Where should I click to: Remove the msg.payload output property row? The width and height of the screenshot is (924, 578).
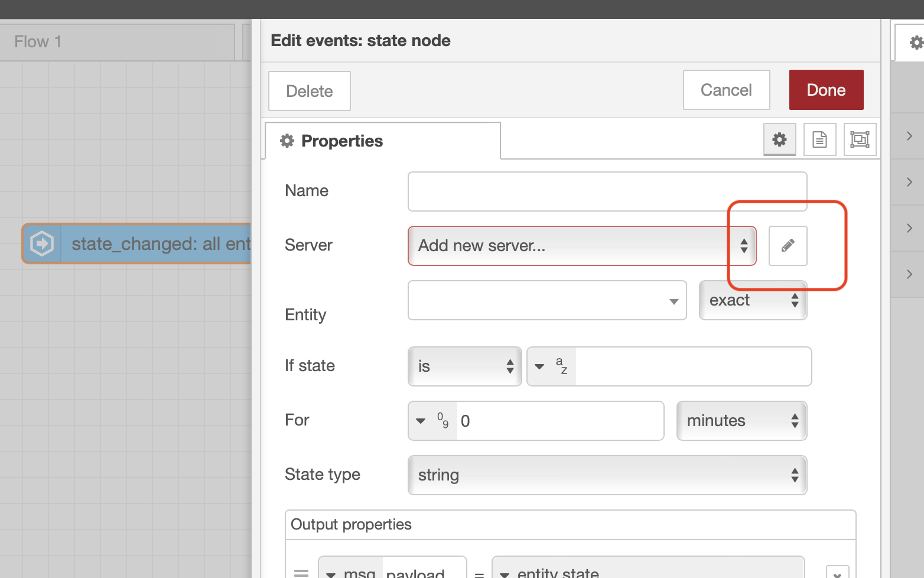pyautogui.click(x=838, y=573)
